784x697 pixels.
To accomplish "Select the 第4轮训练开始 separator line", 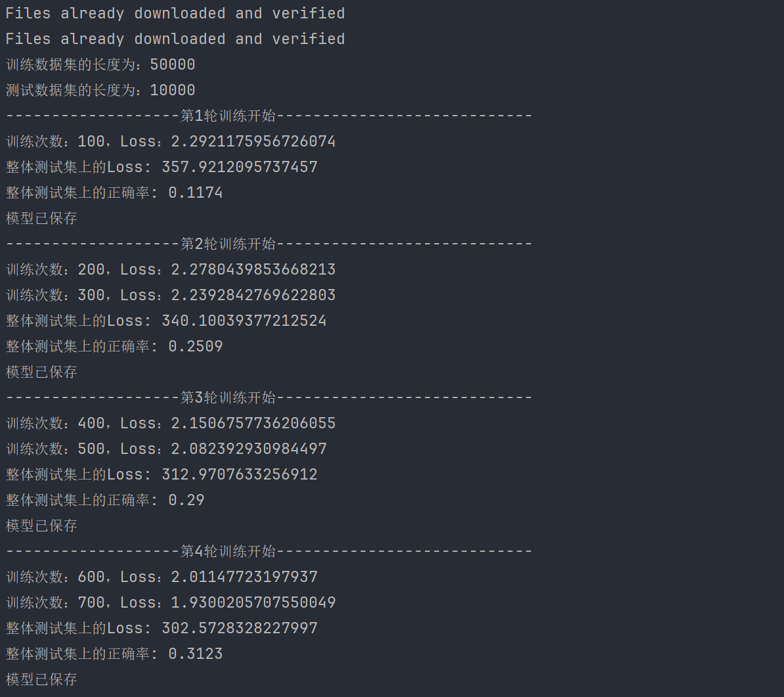I will [x=269, y=551].
